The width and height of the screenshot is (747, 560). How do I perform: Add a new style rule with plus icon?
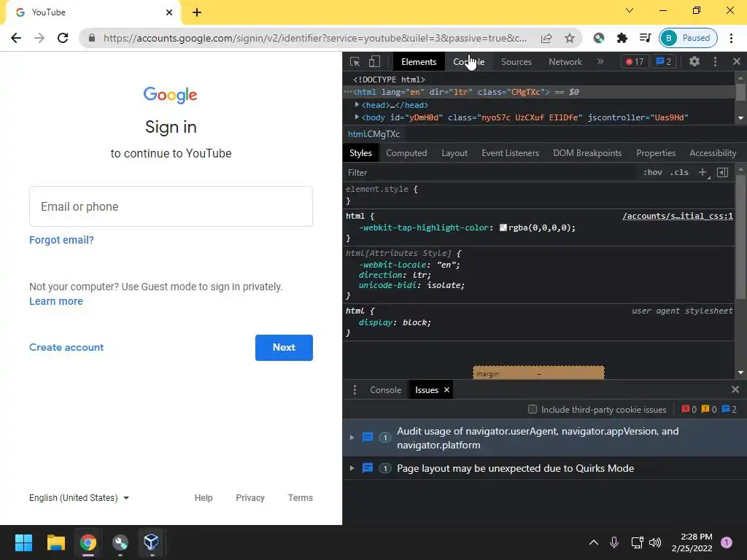point(703,172)
